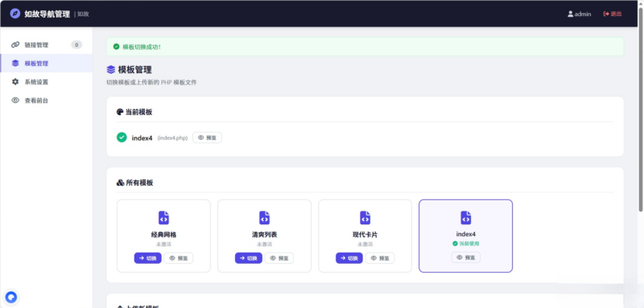Screen dimensions: 644x308
Task: Click the (index4.php) filename text
Action: [172, 138]
